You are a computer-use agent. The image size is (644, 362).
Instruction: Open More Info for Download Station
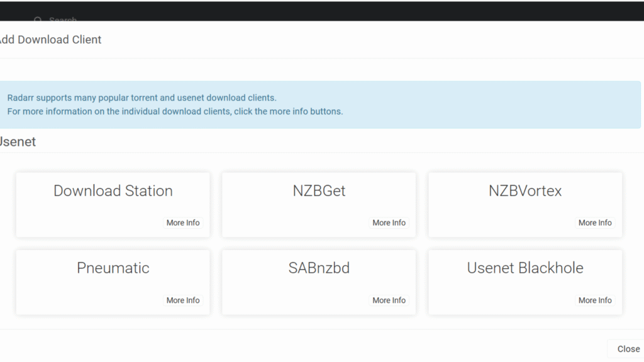point(183,223)
